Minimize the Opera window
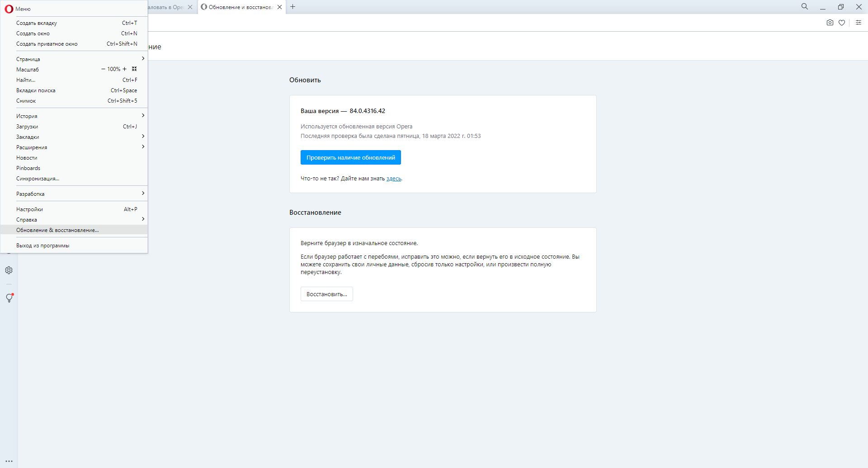The height and width of the screenshot is (468, 868). (823, 7)
